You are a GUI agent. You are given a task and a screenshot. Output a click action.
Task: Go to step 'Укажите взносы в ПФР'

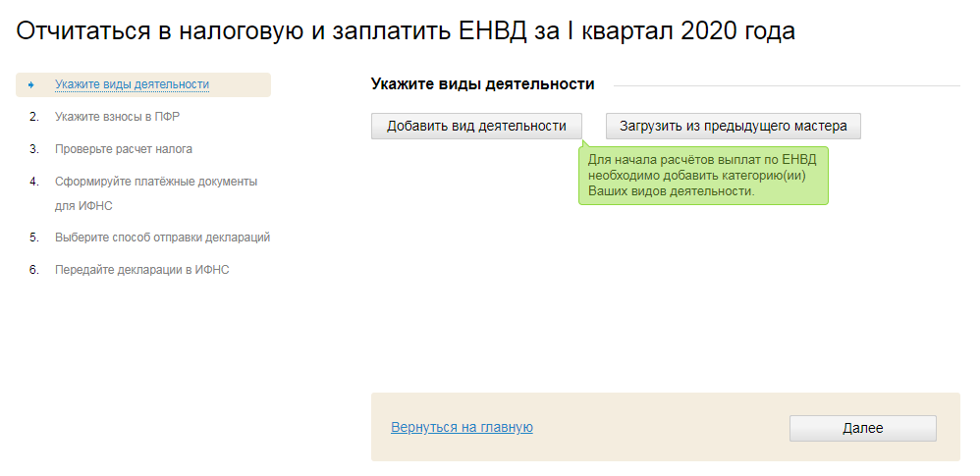pos(117,117)
